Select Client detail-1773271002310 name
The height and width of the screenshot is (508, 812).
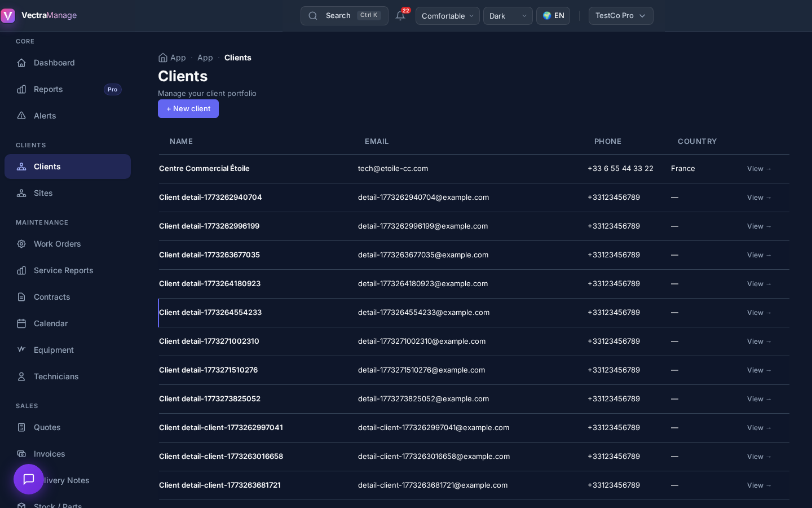209,341
